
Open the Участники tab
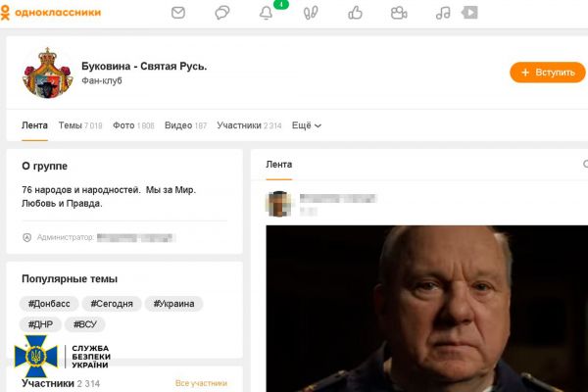(x=249, y=125)
